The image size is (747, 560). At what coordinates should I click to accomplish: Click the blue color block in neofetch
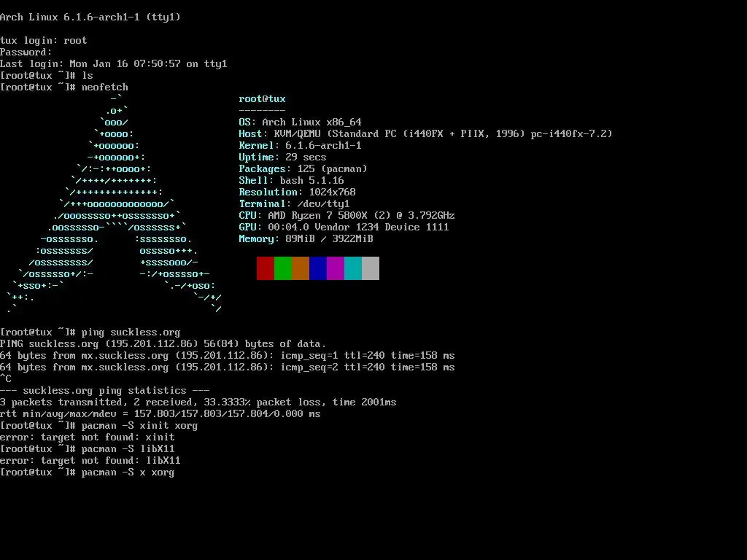click(318, 268)
